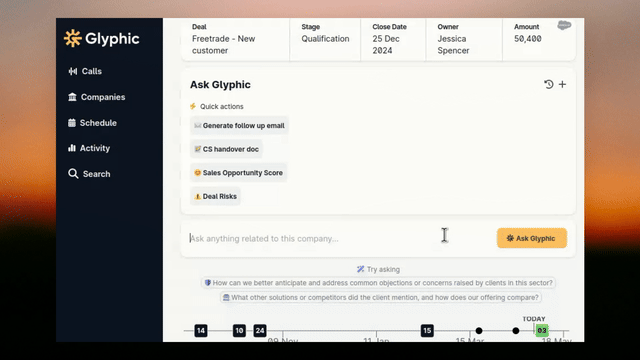Open Ask Glyphic chat history

(549, 84)
